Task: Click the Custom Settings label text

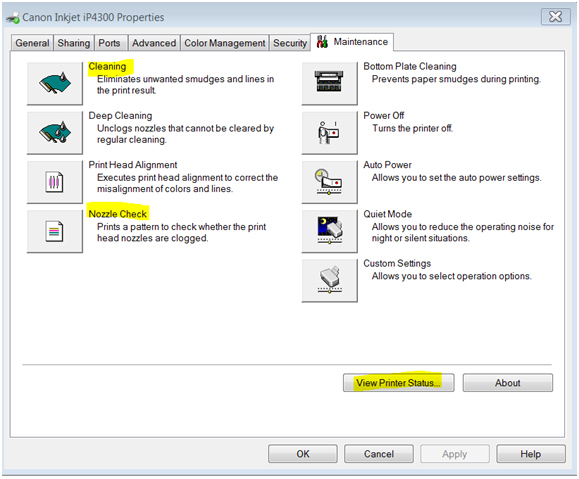Action: point(397,263)
